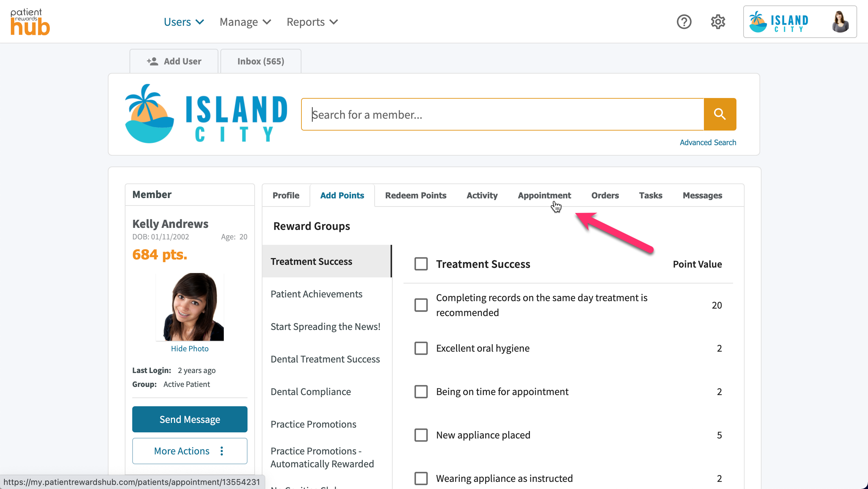Click the Reward Groups heading

point(312,226)
